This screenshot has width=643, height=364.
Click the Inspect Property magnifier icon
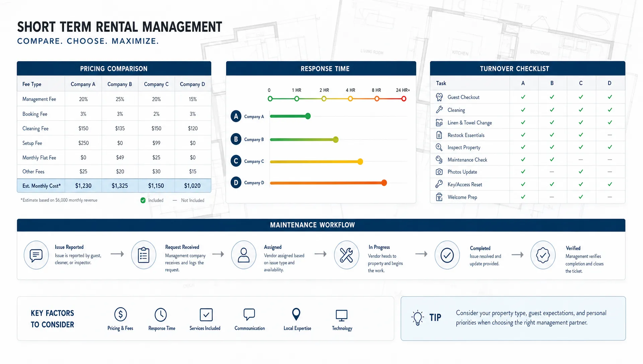point(439,147)
